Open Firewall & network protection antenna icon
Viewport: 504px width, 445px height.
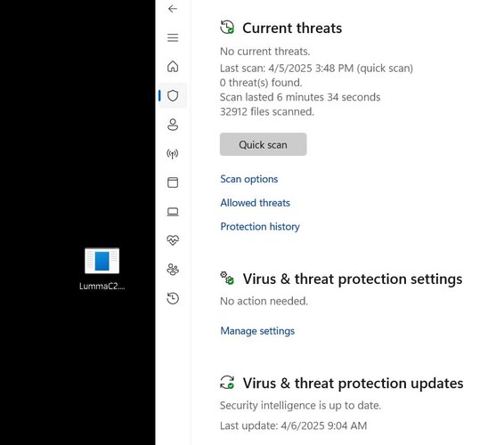click(173, 154)
